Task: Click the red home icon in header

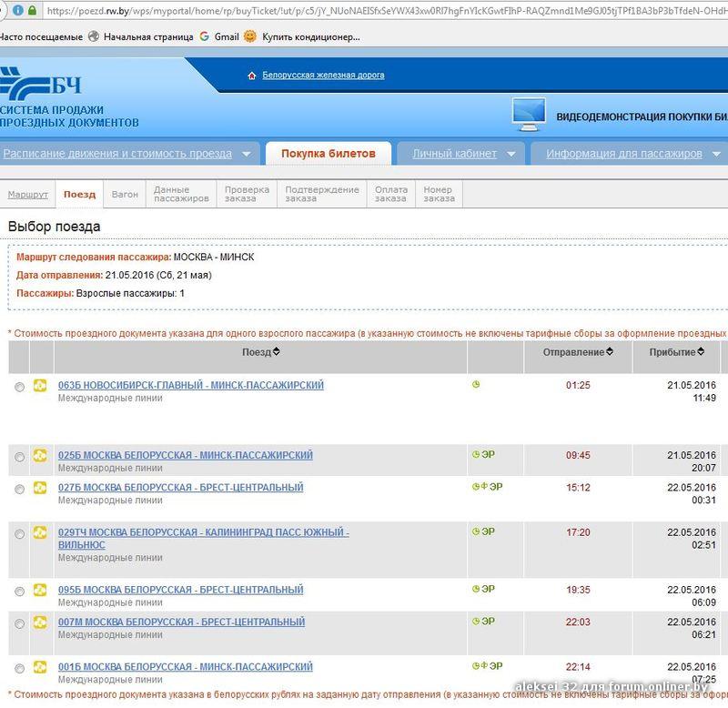Action: coord(251,76)
